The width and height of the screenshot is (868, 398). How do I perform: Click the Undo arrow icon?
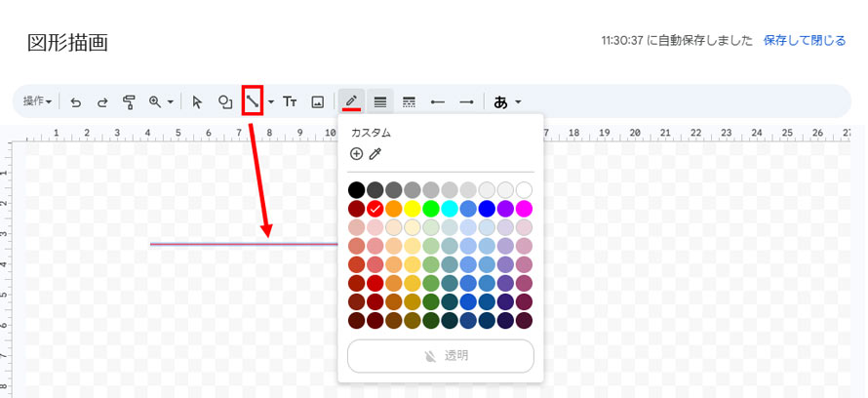point(76,101)
